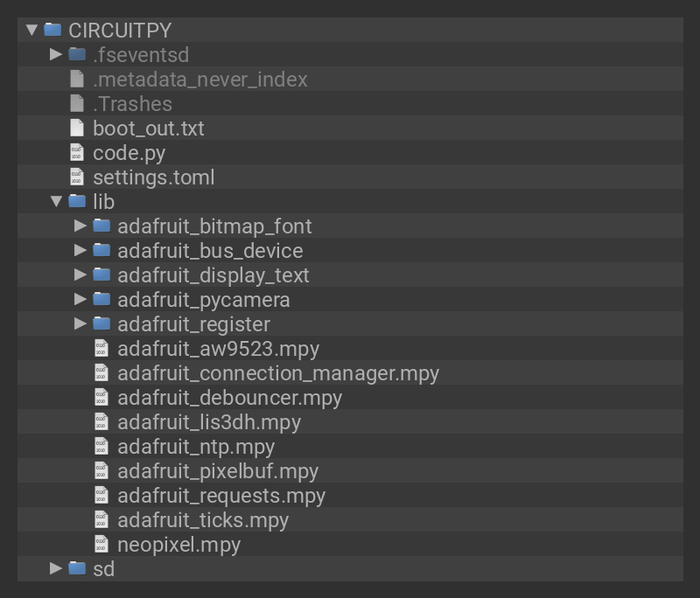
Task: Collapse the lib folder disclosure triangle
Action: point(56,201)
